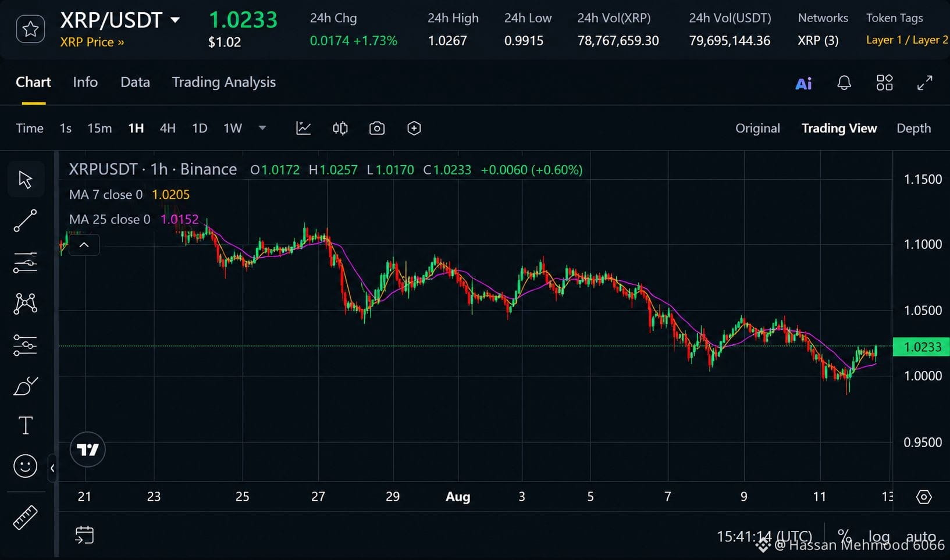The height and width of the screenshot is (560, 950).
Task: Change candlestick chart style
Action: point(340,128)
